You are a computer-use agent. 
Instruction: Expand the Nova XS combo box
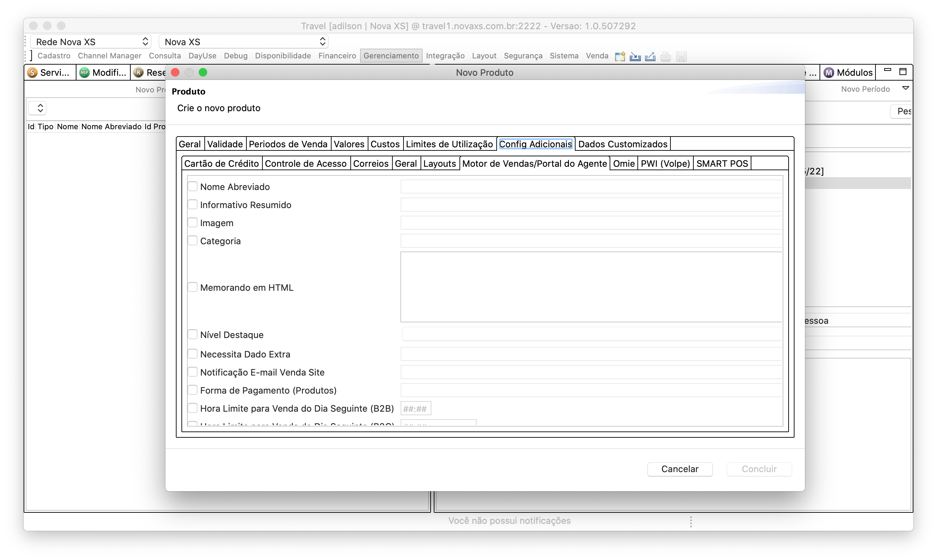[244, 41]
